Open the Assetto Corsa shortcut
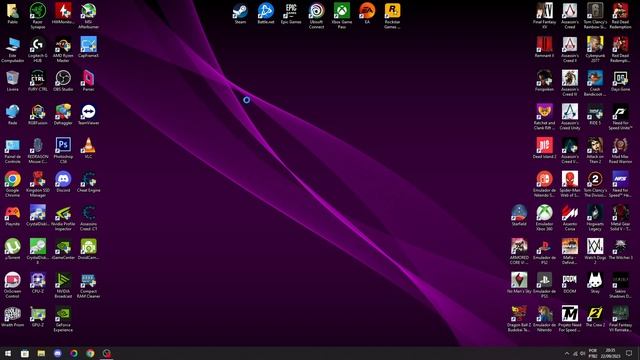 click(570, 218)
